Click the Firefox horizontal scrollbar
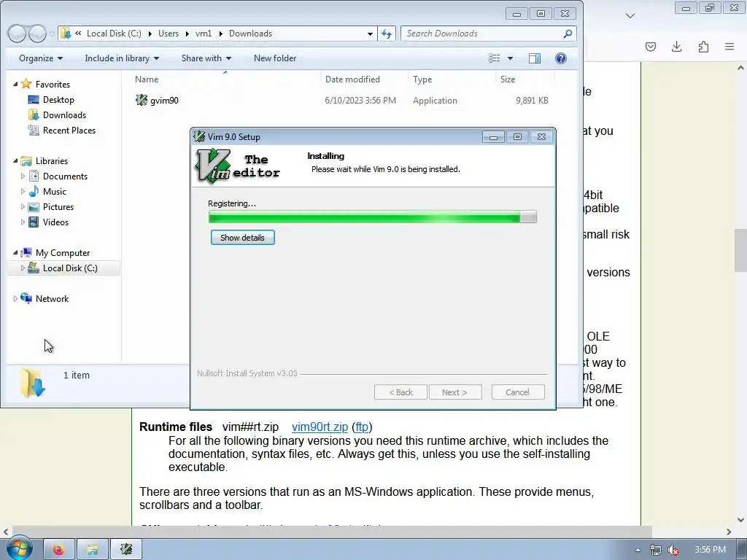This screenshot has height=560, width=747. 332,532
